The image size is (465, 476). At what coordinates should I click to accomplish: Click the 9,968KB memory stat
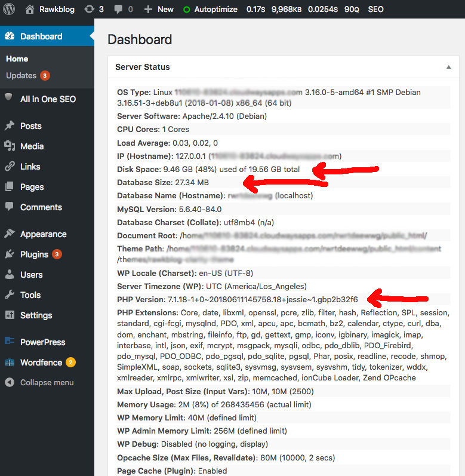287,10
